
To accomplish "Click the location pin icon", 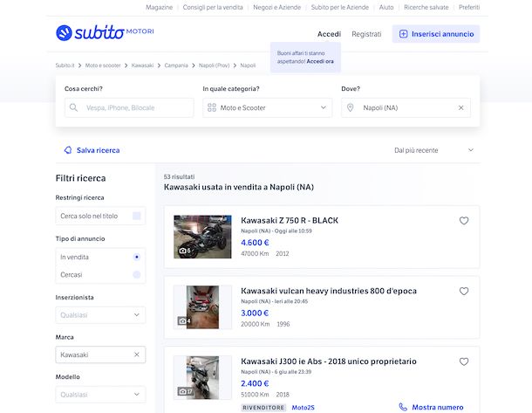I will pos(350,107).
